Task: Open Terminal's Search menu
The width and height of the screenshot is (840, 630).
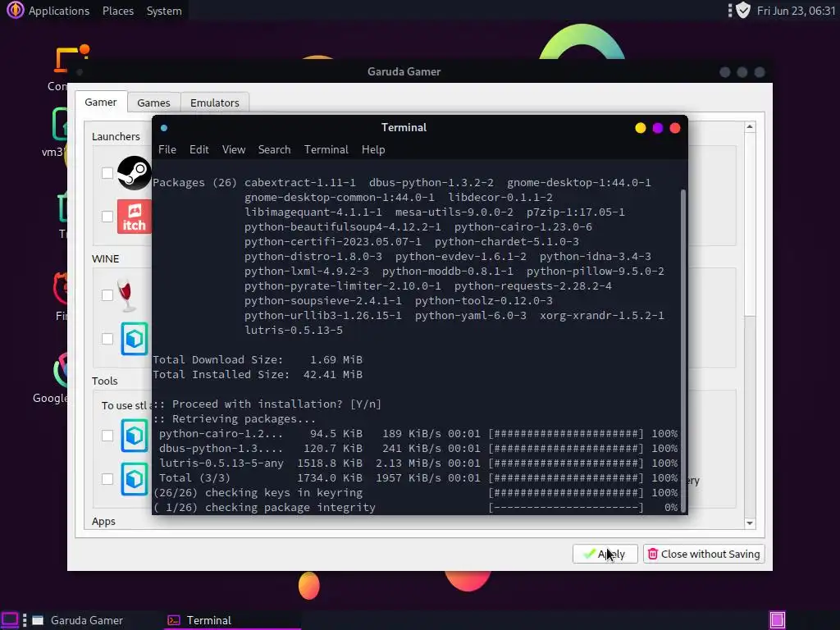Action: click(x=274, y=149)
